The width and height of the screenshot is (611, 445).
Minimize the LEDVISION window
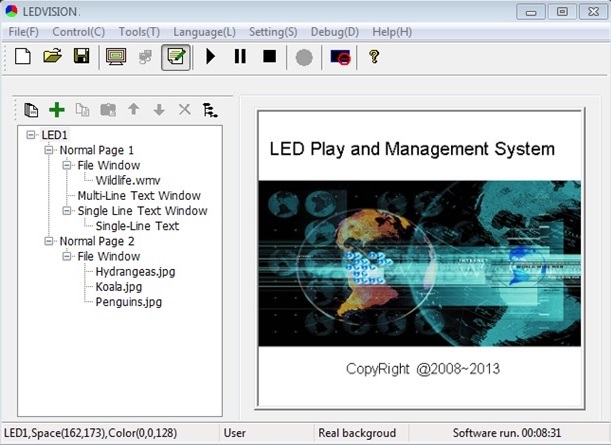[x=531, y=12]
